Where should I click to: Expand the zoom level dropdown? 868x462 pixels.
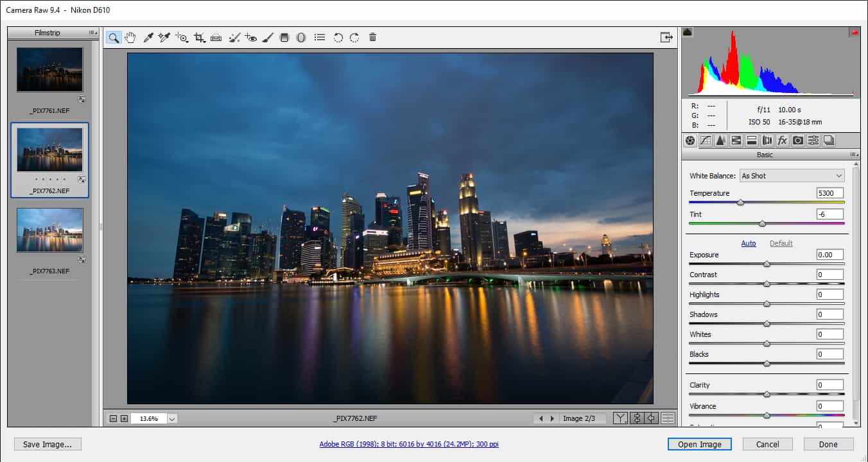(171, 418)
